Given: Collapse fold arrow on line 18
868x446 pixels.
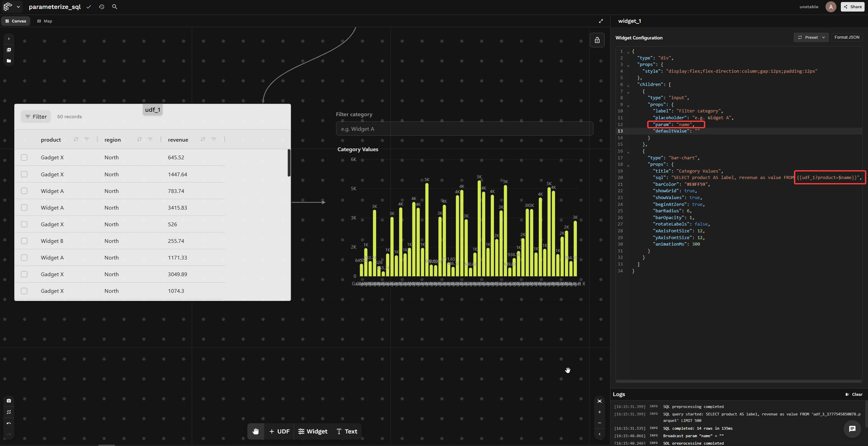Looking at the screenshot, I should 628,165.
